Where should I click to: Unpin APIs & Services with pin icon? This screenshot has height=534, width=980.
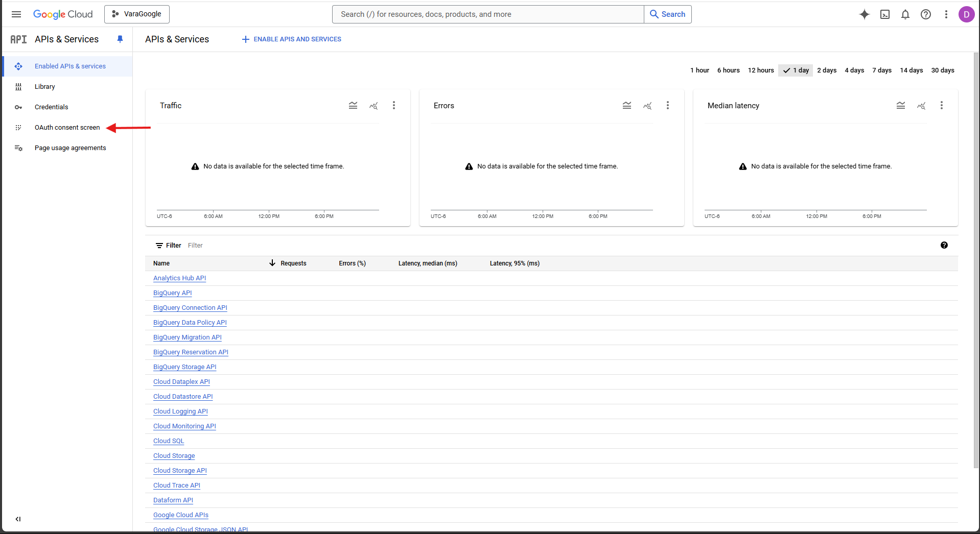tap(120, 39)
